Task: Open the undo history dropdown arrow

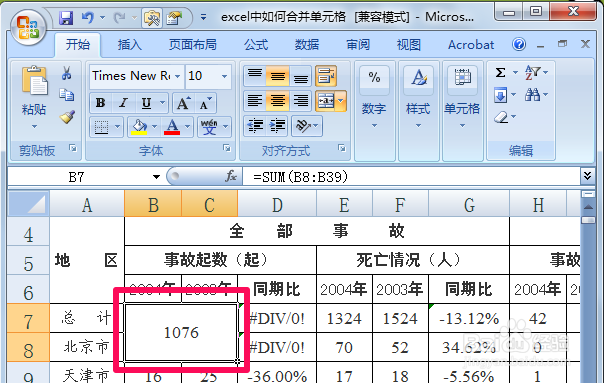Action: (102, 17)
